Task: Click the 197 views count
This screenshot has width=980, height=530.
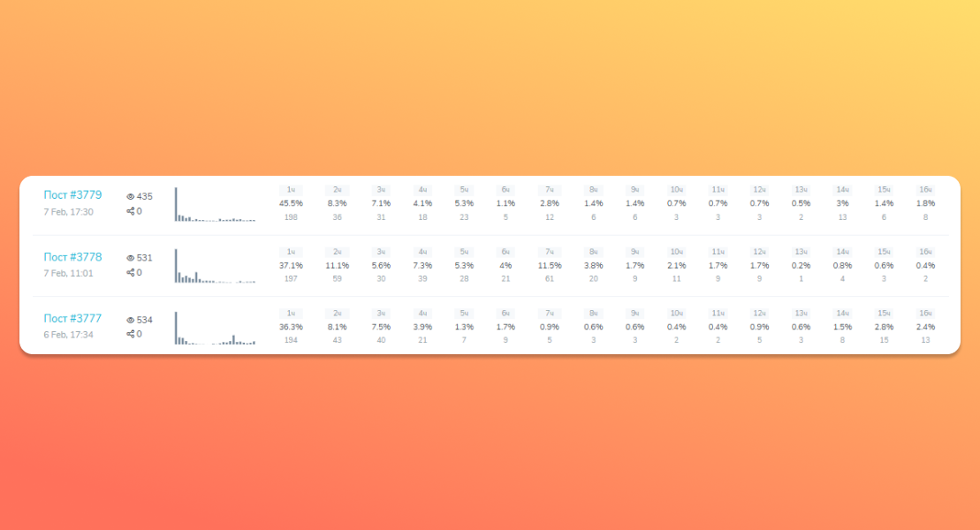Action: [x=291, y=279]
